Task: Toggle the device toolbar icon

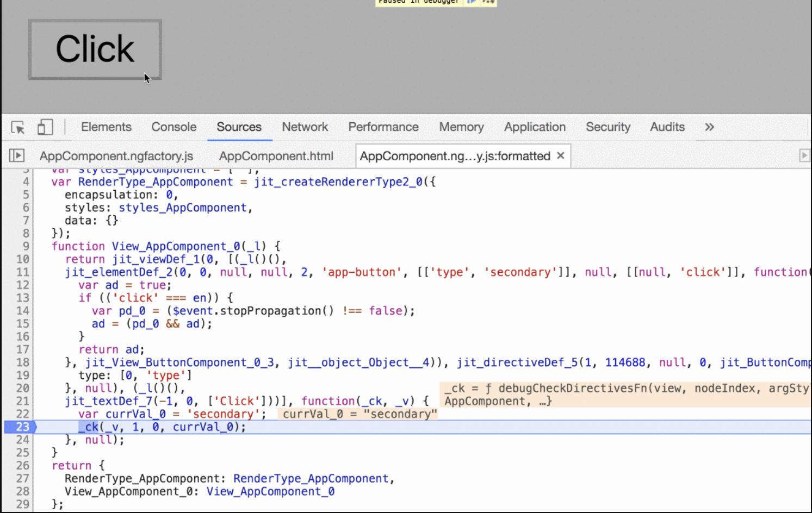Action: coord(45,127)
